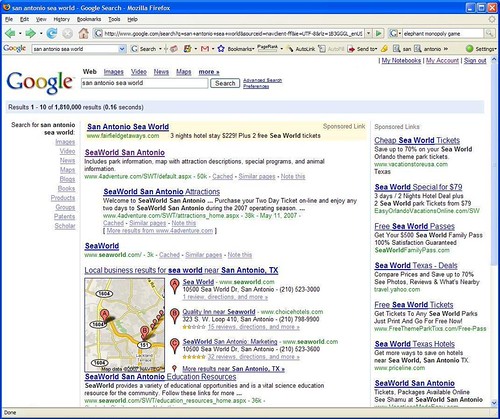
Task: Click the AutoLink toolbar button
Action: tap(301, 49)
